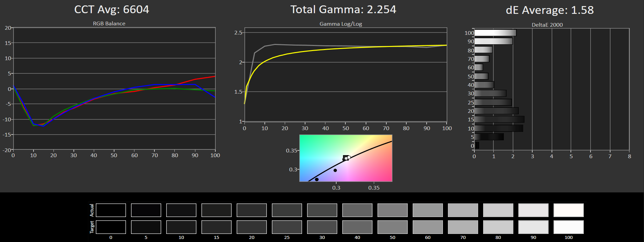Click the dE Average 1.58 readout
The height and width of the screenshot is (242, 644).
pyautogui.click(x=550, y=10)
